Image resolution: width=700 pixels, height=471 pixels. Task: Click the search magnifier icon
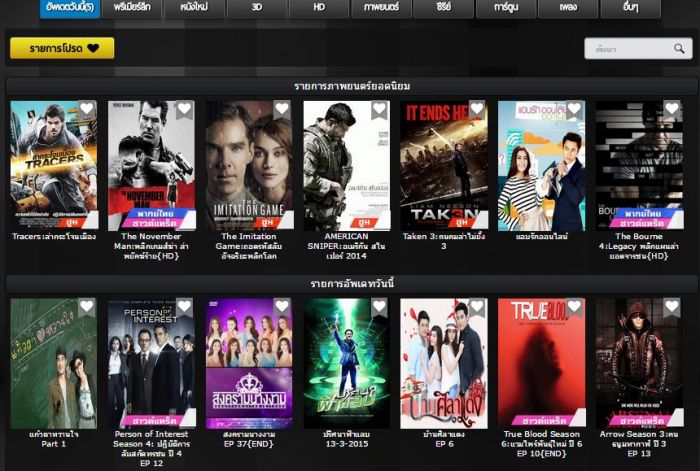679,49
